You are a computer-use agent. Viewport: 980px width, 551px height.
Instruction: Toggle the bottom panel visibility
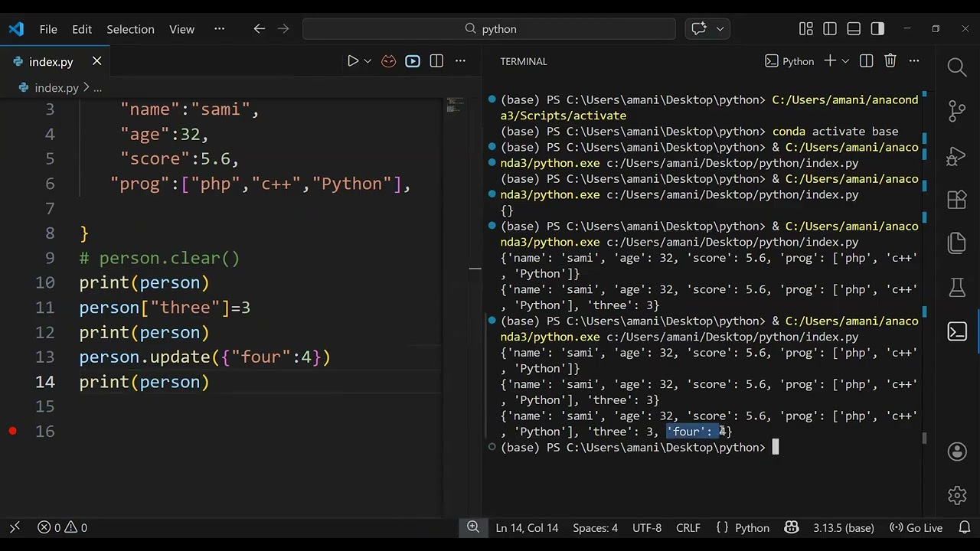click(x=854, y=29)
